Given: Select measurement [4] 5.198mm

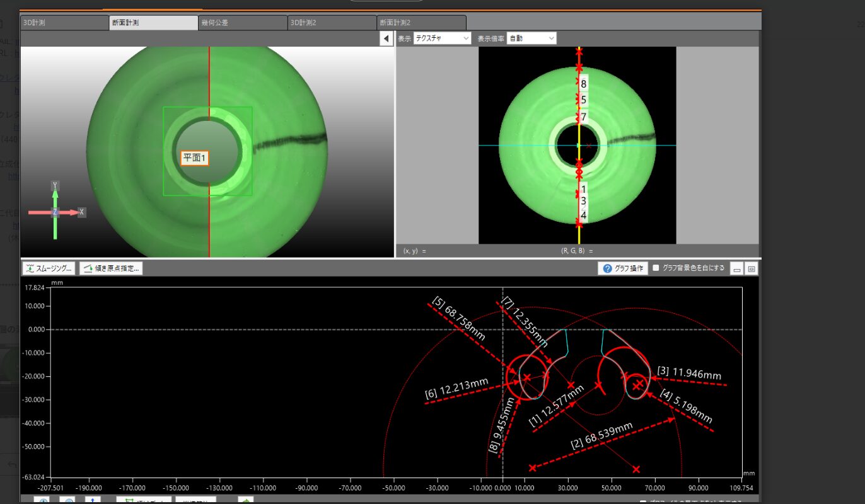Looking at the screenshot, I should (687, 406).
